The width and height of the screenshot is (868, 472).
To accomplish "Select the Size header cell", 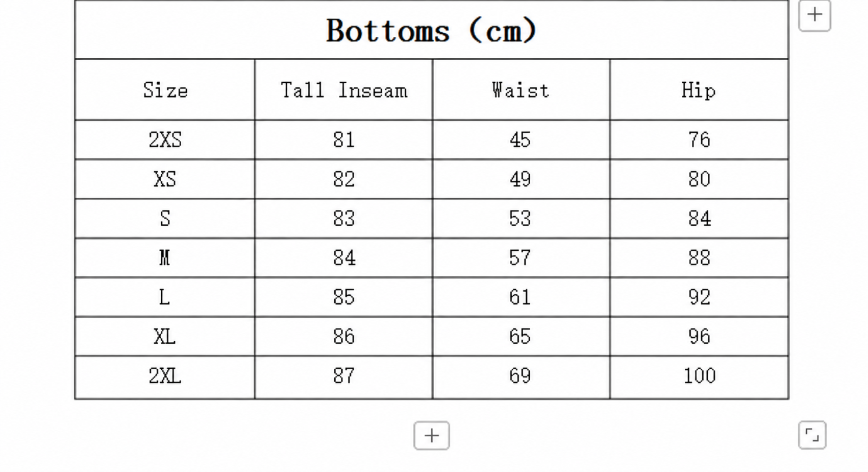I will 165,90.
